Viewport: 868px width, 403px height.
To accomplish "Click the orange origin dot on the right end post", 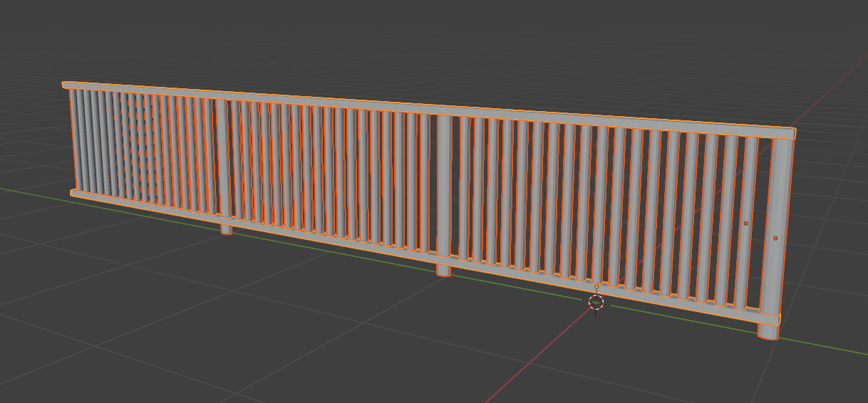I will click(775, 238).
